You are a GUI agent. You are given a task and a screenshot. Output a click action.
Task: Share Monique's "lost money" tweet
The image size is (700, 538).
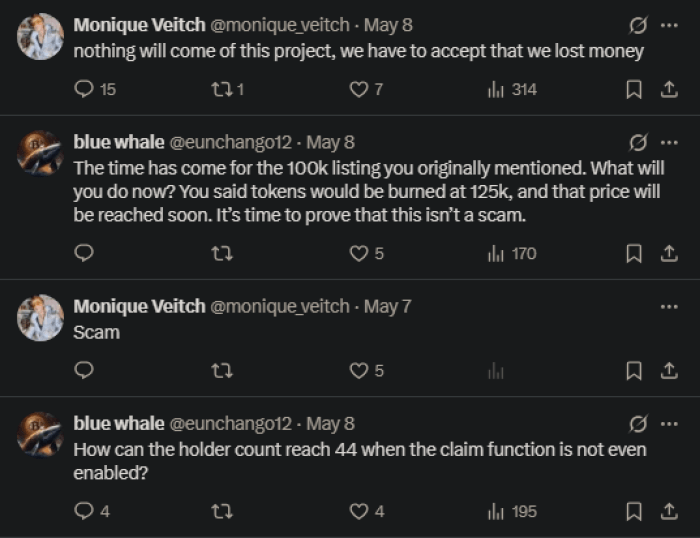click(x=668, y=90)
